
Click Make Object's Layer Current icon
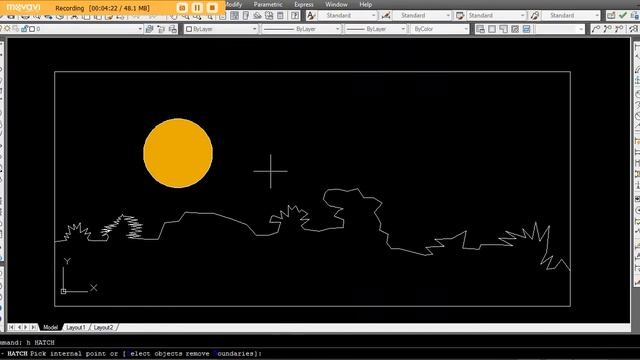point(149,29)
